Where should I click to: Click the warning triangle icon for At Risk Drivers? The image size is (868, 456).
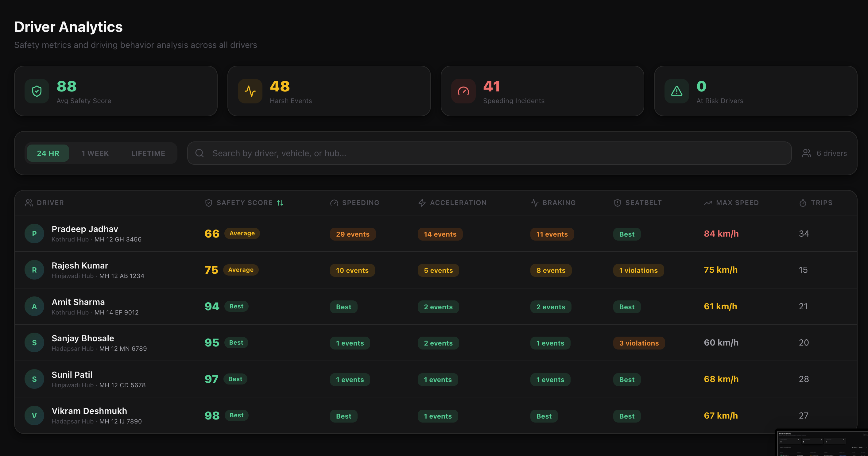(676, 91)
